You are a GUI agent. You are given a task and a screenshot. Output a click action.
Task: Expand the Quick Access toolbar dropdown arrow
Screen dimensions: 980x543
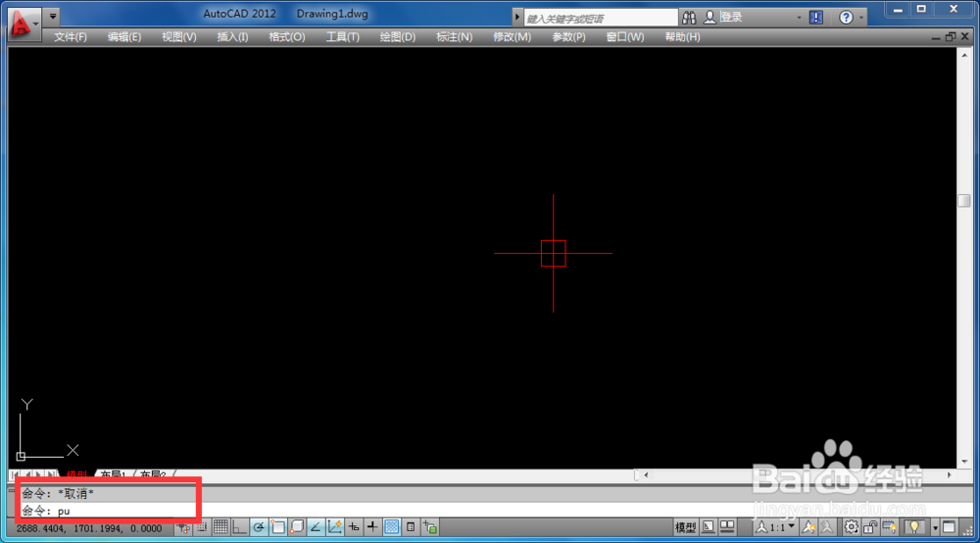pyautogui.click(x=53, y=17)
